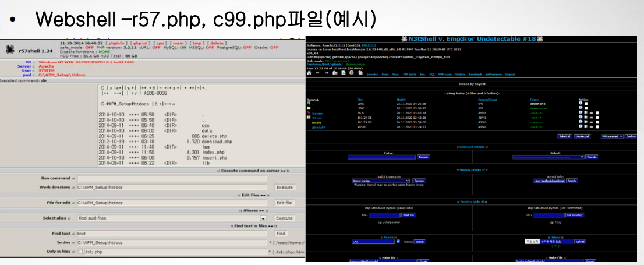Click the download icon in the .htaccess row
The height and width of the screenshot is (265, 644).
coord(592,112)
